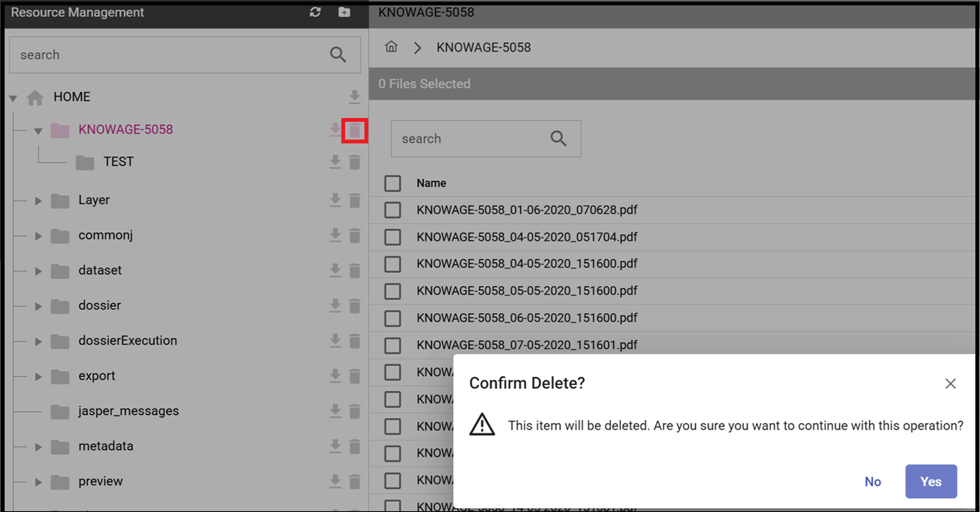Click trash icon next to jasper_messages
Image resolution: width=980 pixels, height=512 pixels.
coord(354,411)
